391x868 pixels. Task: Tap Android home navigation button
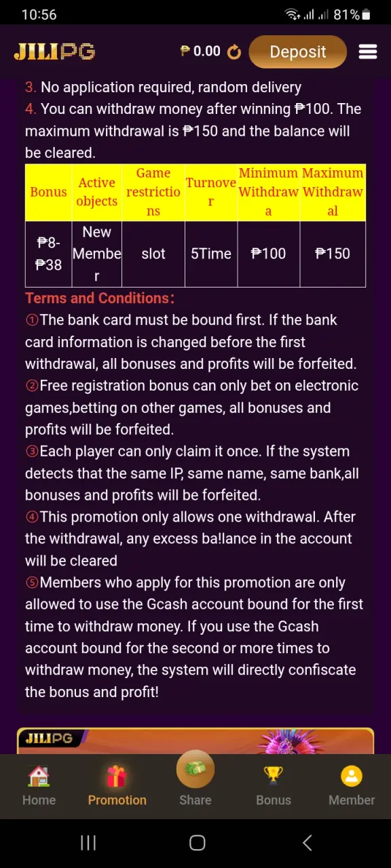(x=197, y=843)
